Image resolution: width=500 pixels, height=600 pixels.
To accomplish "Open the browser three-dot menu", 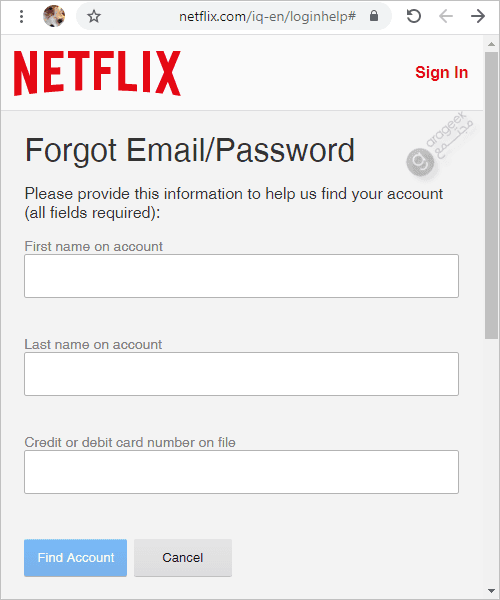I will coord(21,16).
